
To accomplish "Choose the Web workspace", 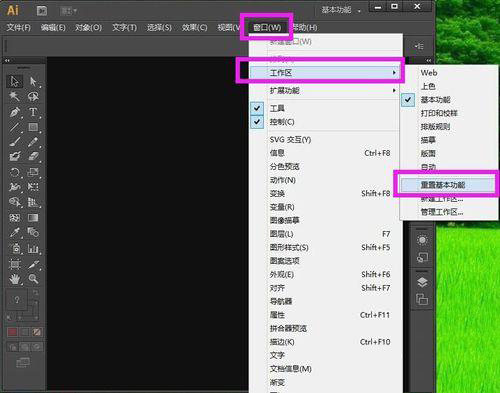I will point(449,73).
